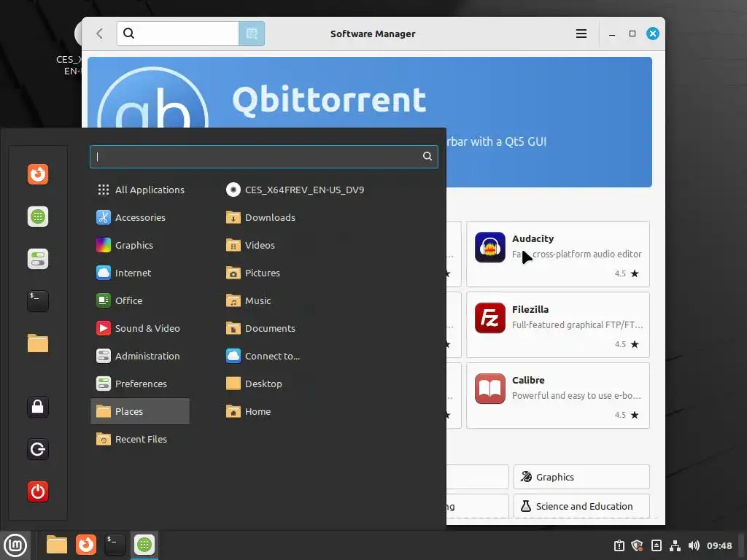
Task: Open Files folder icon in menu sidebar
Action: click(38, 343)
